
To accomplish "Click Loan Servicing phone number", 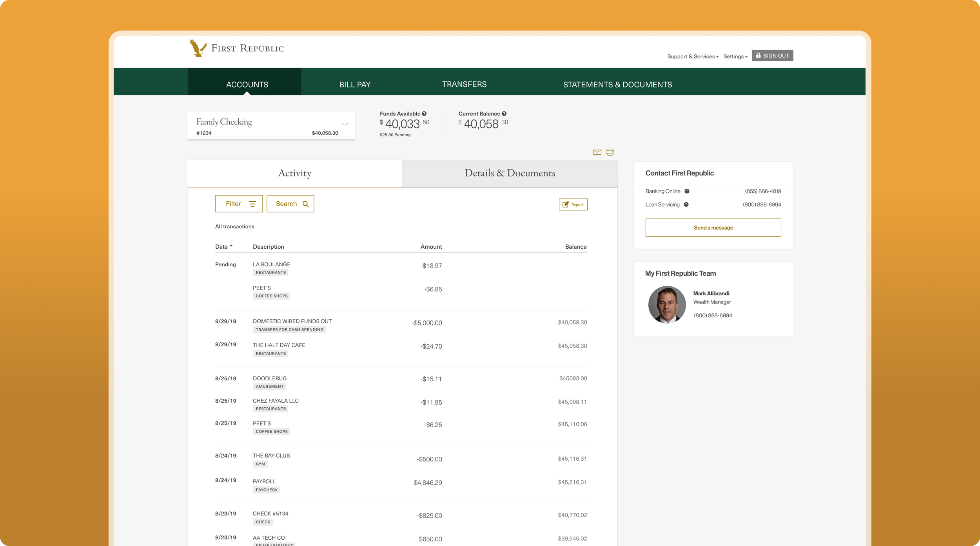I will [x=762, y=205].
